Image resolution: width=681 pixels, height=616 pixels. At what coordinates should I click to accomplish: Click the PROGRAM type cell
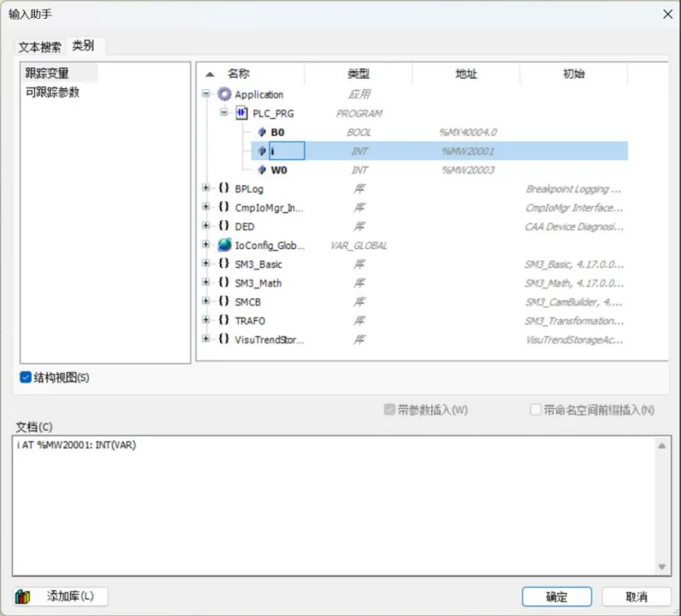[x=358, y=114]
